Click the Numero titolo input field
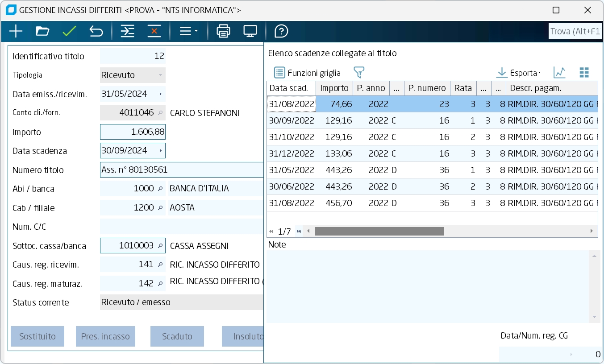Viewport: 604px width, 364px height. (181, 170)
